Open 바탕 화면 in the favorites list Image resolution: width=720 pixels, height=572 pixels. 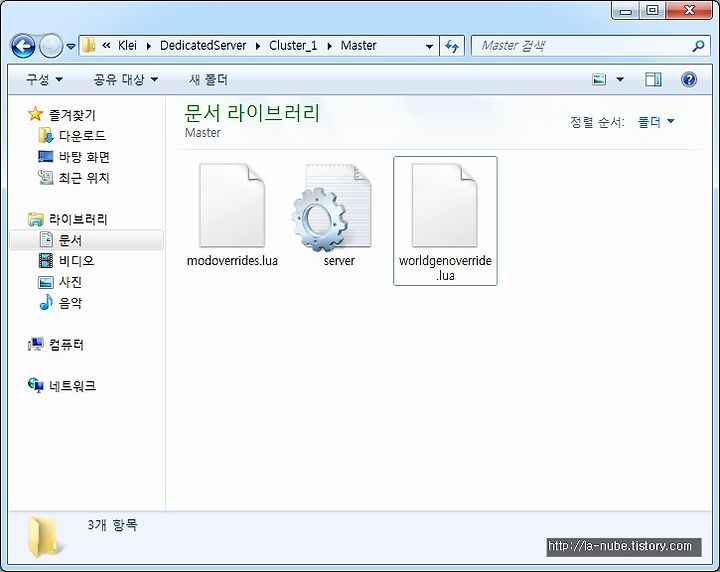click(x=84, y=157)
